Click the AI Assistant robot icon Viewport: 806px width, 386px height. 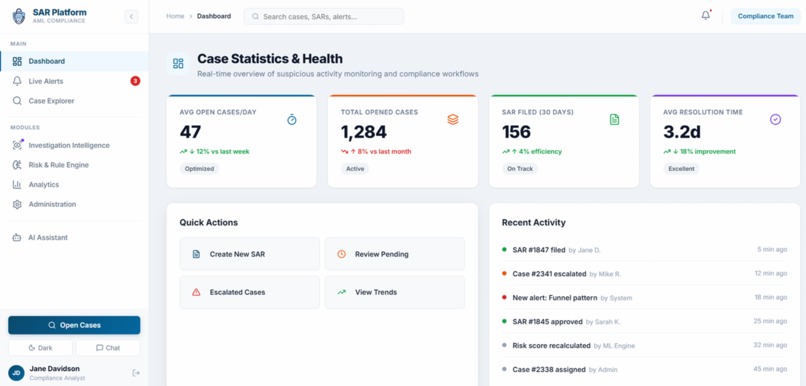click(x=17, y=237)
